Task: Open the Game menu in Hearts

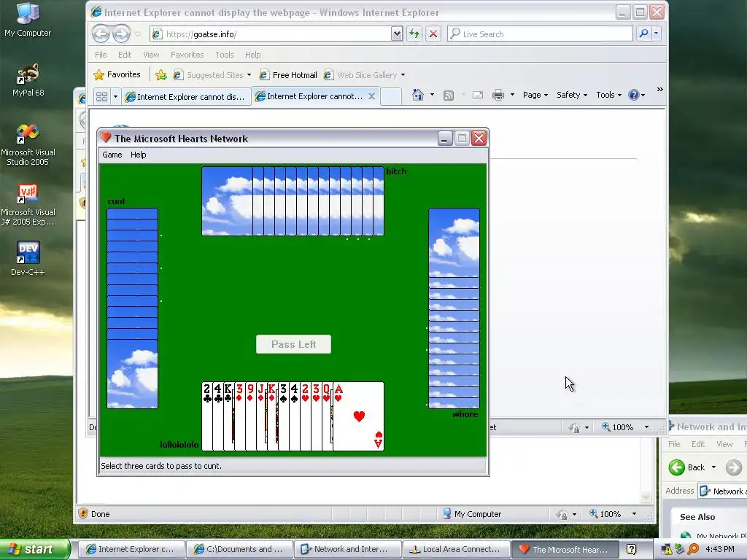Action: (x=112, y=155)
